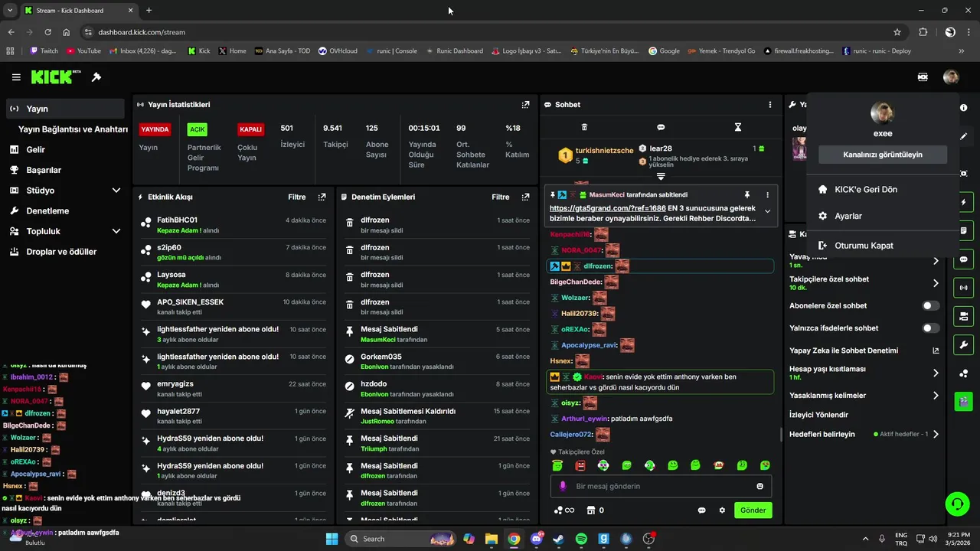Open Takipçilere özel sohbet options arrow
The height and width of the screenshot is (551, 980).
click(936, 283)
